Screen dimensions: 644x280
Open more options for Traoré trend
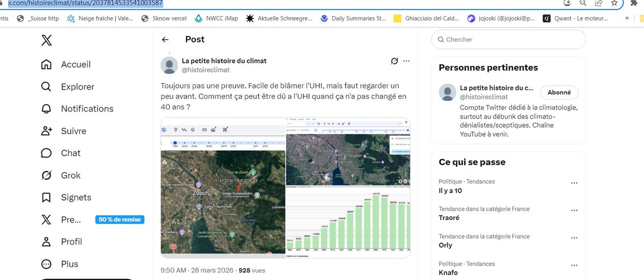coord(575,210)
